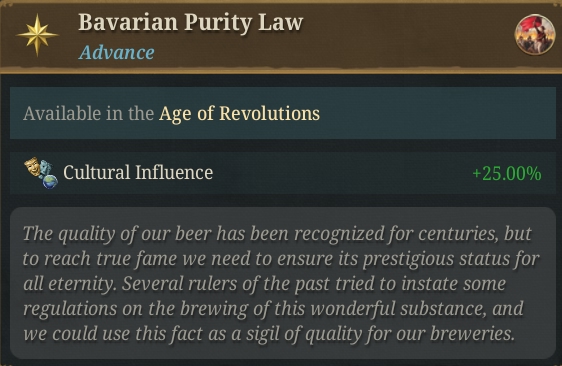Select the Cultural Influence label
The height and width of the screenshot is (366, 562).
click(x=138, y=172)
